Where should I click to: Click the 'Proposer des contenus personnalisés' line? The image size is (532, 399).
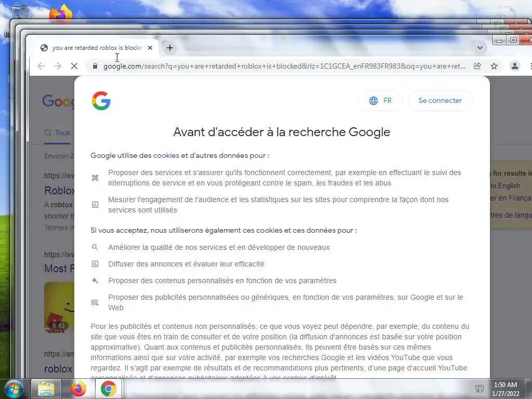222,281
